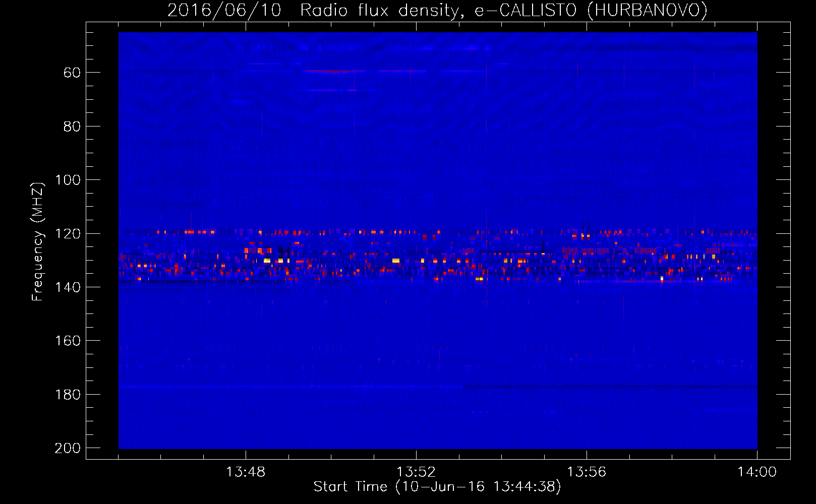Click the 'Start Time (10-Jun-16 13:44:38)' label

click(x=437, y=487)
